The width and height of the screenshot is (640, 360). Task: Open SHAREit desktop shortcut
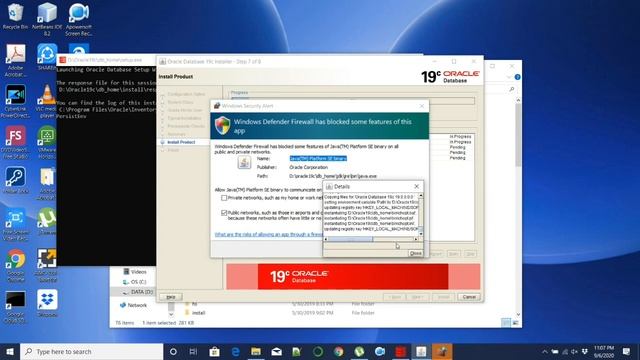47,57
